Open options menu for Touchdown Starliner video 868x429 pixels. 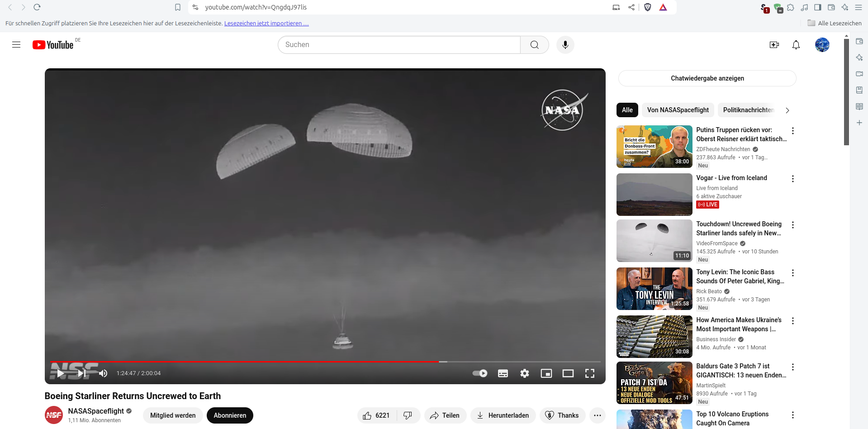[x=792, y=225]
